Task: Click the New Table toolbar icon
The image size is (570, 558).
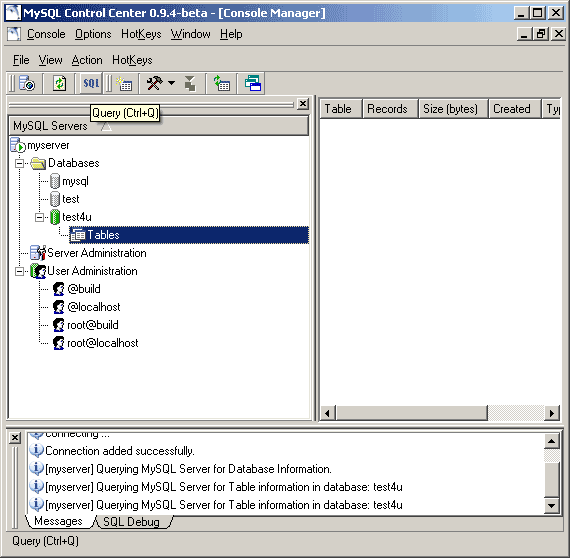Action: point(124,84)
